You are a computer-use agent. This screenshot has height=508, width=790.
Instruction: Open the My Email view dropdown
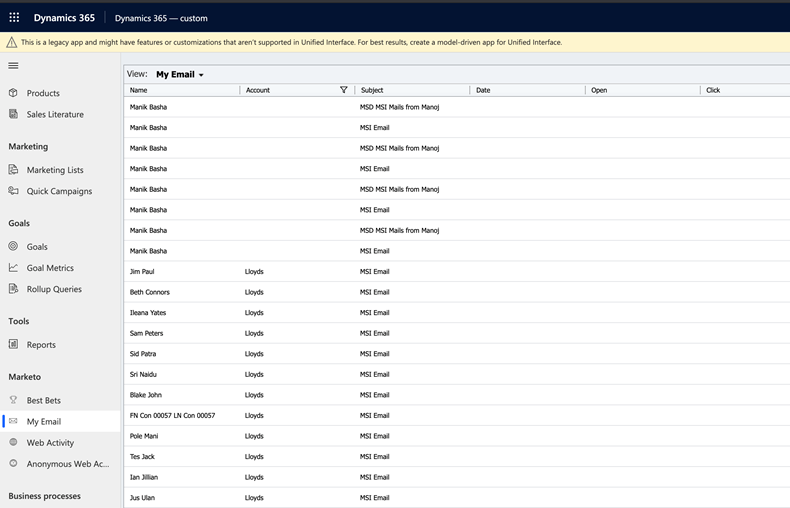coord(180,74)
